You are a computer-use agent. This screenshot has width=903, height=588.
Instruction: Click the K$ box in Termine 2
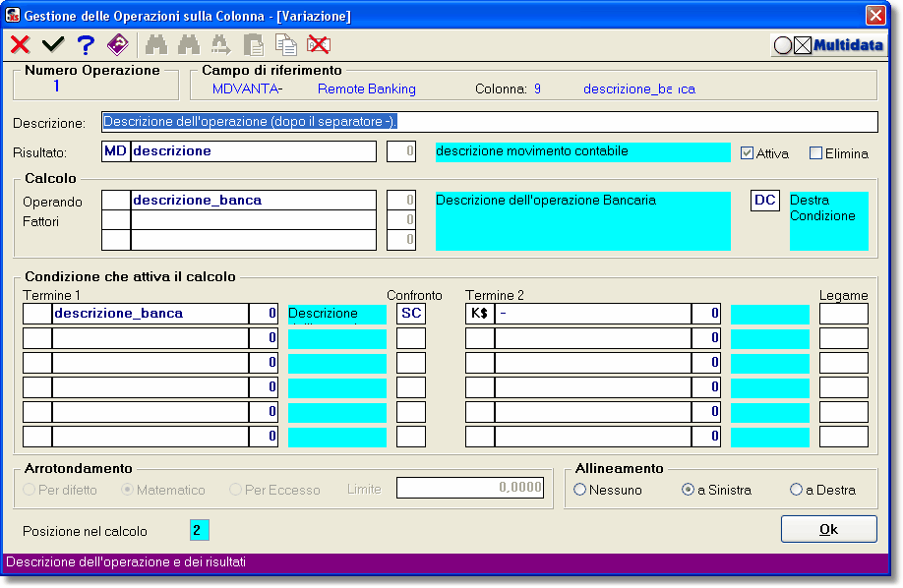480,314
